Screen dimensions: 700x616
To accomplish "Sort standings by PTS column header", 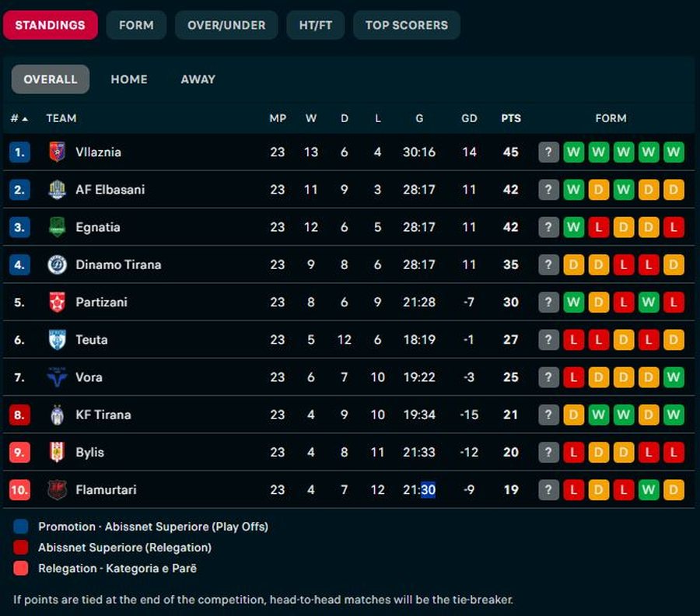I will 510,118.
